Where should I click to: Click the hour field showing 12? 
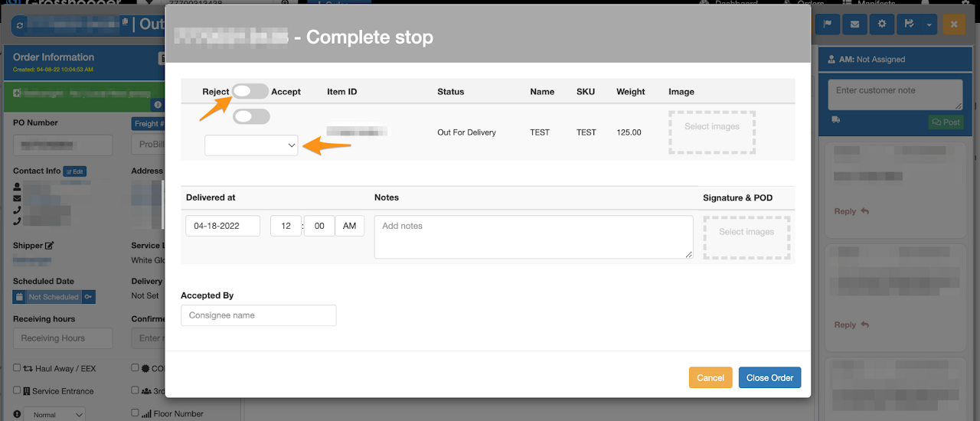286,226
